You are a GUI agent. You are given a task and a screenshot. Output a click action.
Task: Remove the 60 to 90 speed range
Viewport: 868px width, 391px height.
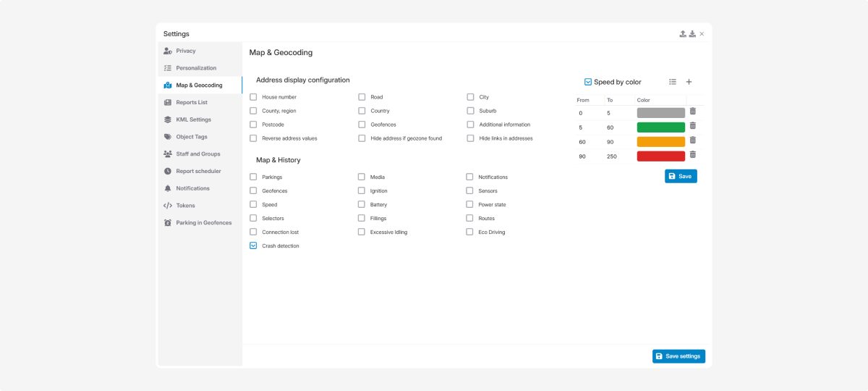pos(693,140)
